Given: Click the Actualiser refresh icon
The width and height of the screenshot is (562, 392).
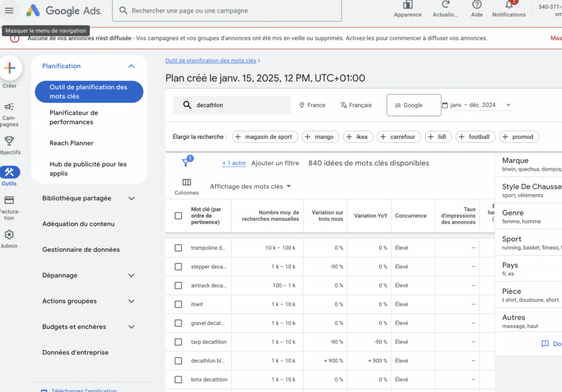Looking at the screenshot, I should coord(445,4).
